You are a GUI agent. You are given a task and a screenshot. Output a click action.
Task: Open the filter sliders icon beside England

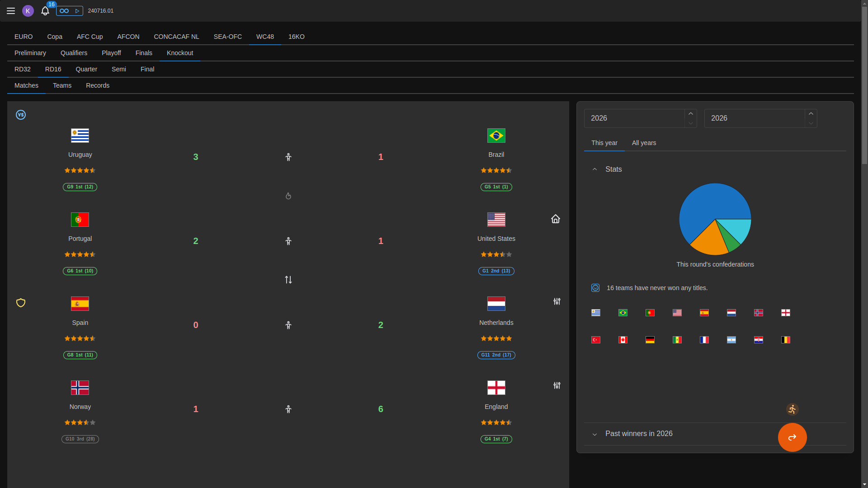coord(557,385)
